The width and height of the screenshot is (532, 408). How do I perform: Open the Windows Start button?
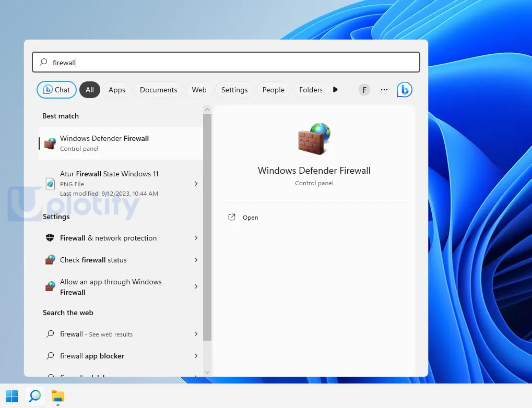(12, 396)
